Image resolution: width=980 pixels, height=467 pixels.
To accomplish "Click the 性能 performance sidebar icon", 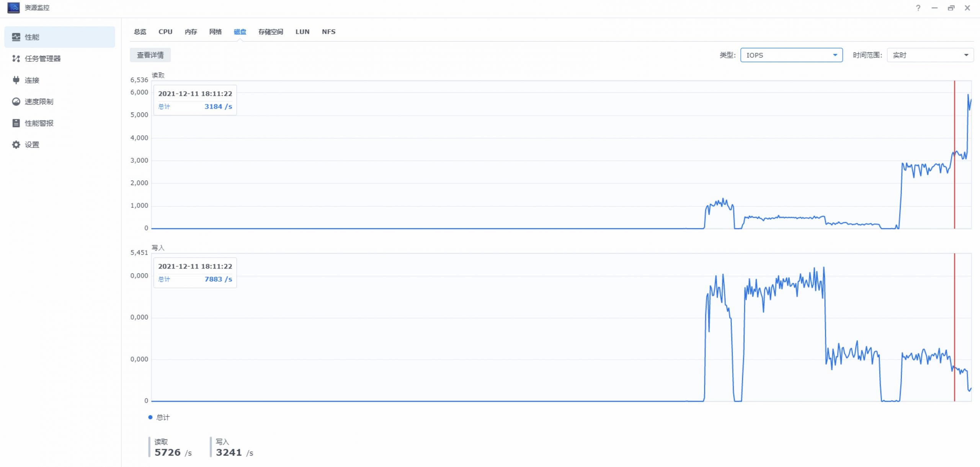I will click(16, 37).
